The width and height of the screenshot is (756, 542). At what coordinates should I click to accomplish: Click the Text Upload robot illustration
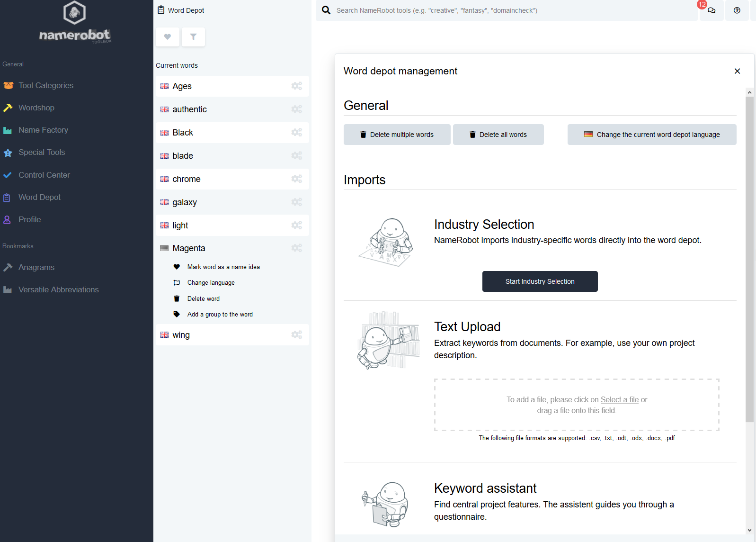389,340
